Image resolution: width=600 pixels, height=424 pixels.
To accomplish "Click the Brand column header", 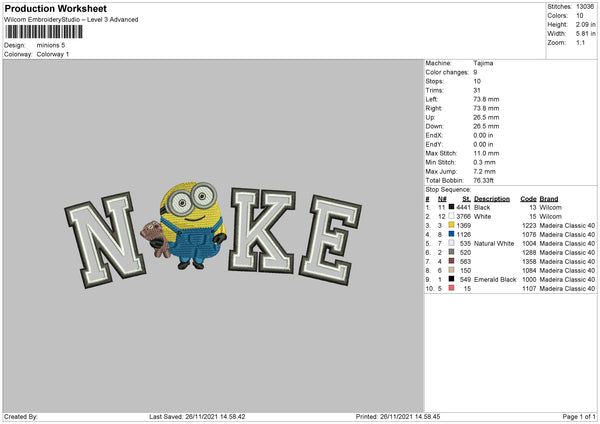I will [549, 198].
